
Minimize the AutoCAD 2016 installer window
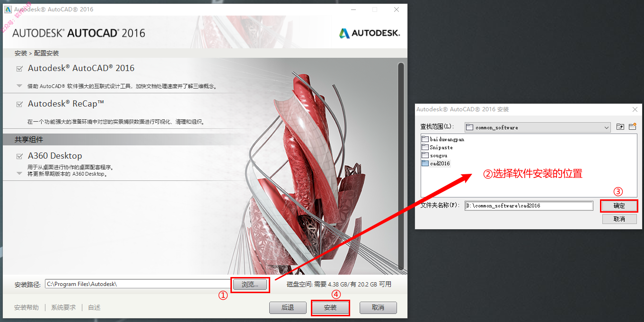(353, 9)
